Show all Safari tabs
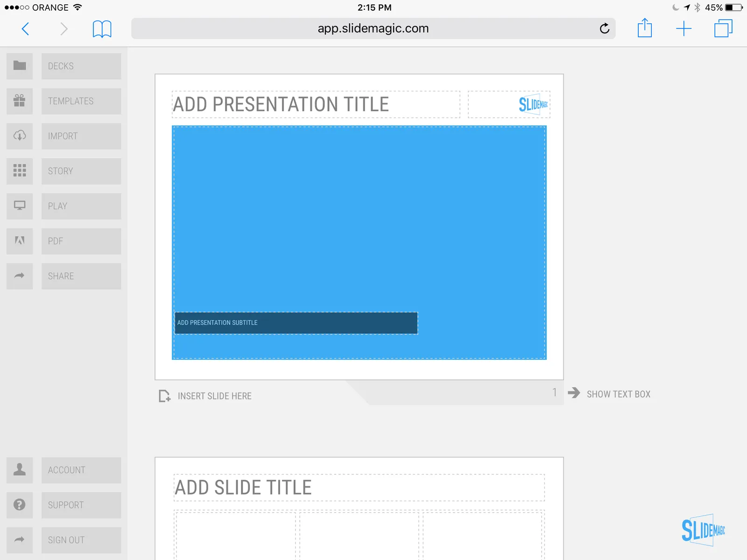This screenshot has width=747, height=560. (723, 28)
